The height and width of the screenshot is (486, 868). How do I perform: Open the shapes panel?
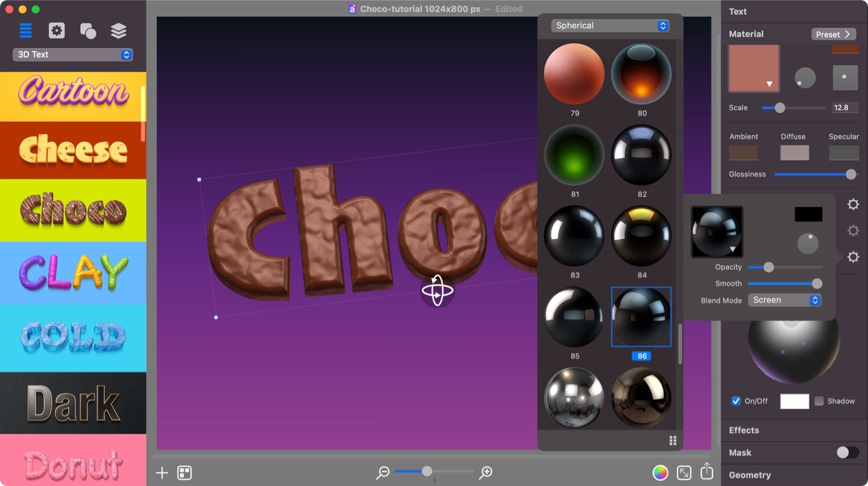[x=88, y=30]
